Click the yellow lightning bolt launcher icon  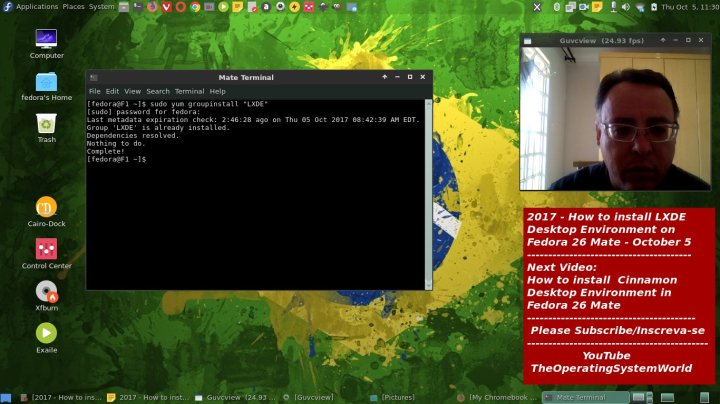click(x=294, y=7)
